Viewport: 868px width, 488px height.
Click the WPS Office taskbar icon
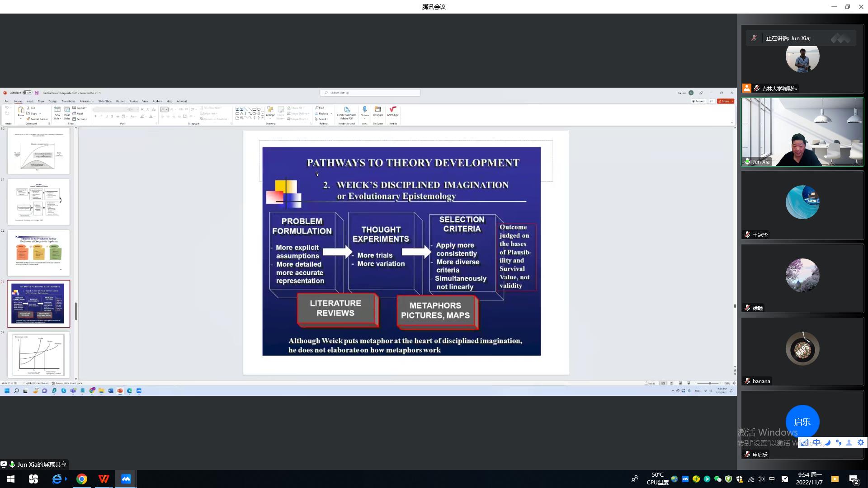coord(104,479)
